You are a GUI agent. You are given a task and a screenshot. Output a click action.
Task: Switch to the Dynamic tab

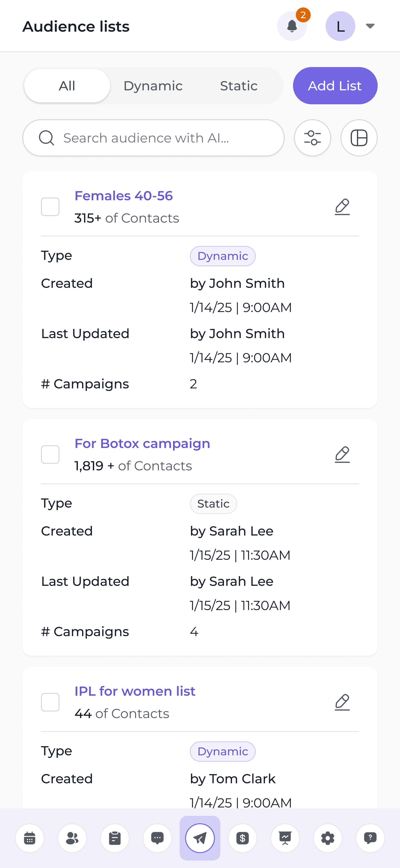coord(153,86)
